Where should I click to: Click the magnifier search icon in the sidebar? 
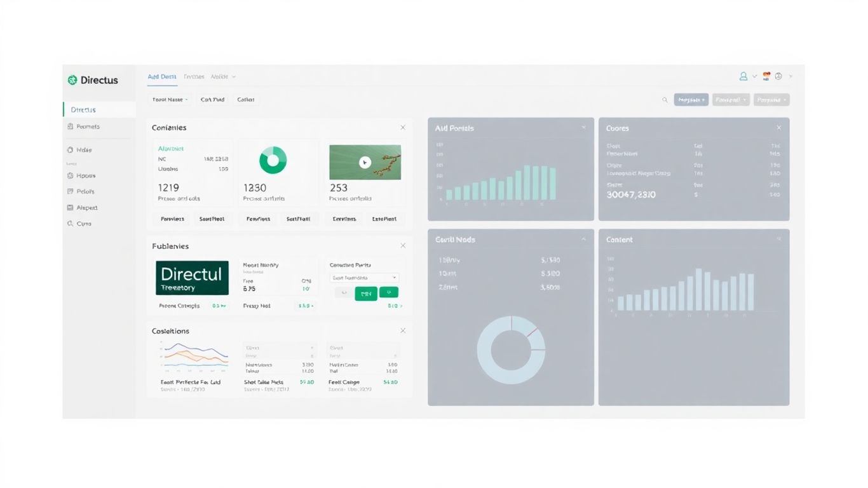click(71, 223)
